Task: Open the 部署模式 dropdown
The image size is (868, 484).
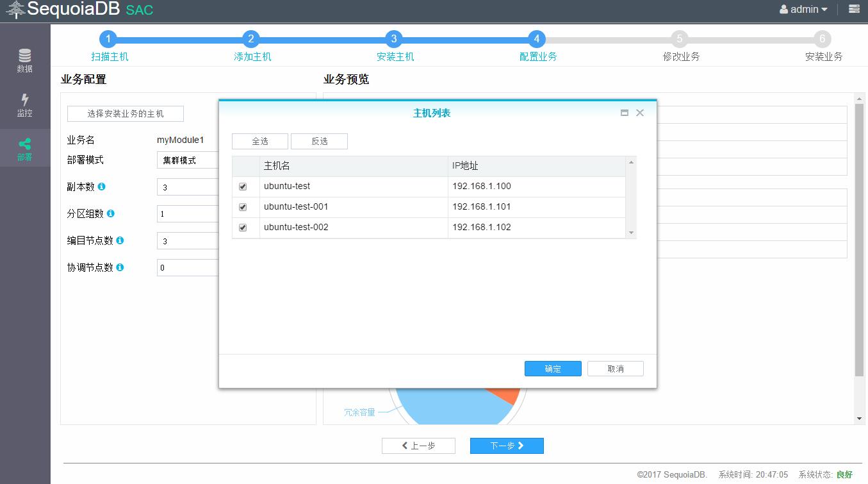Action: (188, 160)
